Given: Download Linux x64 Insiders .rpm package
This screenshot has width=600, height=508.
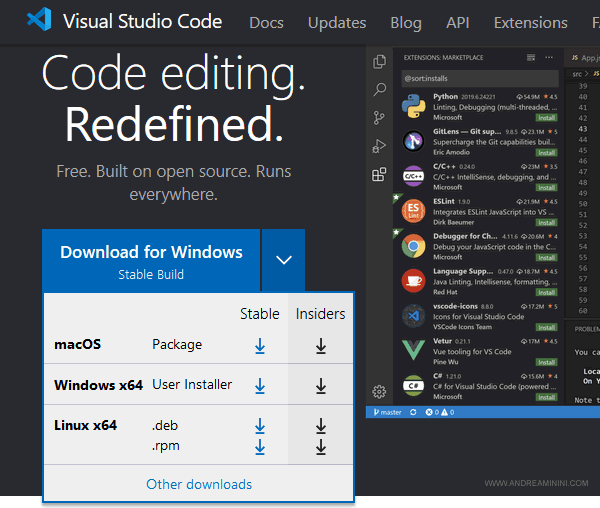Looking at the screenshot, I should 321,447.
